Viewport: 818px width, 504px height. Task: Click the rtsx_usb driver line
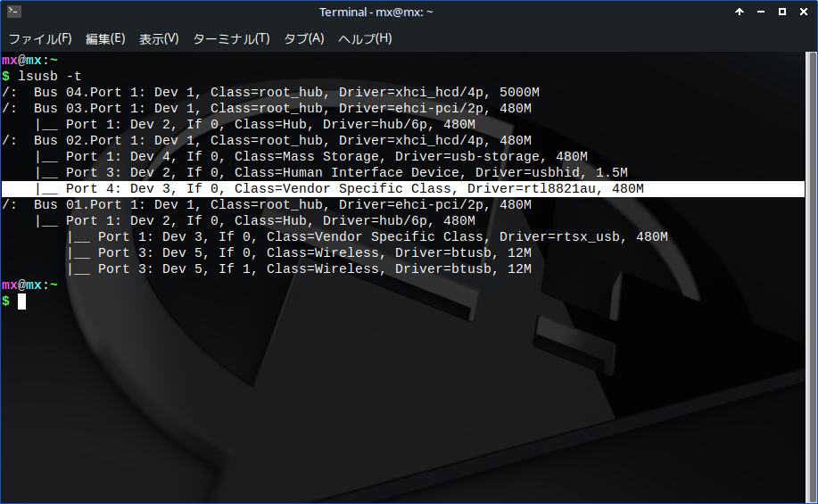(368, 237)
